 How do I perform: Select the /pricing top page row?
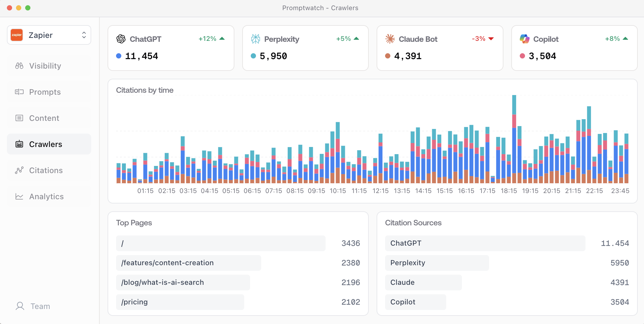(x=180, y=302)
